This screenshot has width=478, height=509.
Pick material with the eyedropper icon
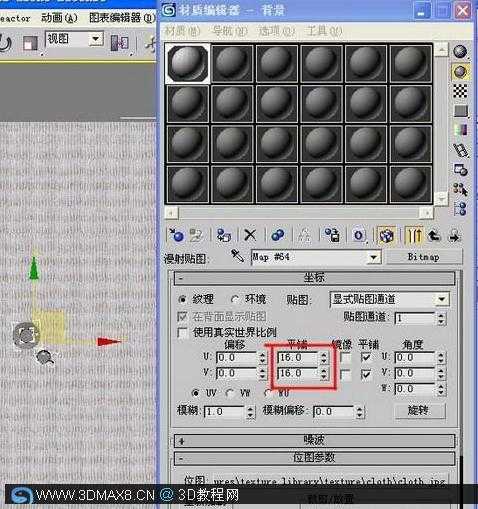point(237,256)
